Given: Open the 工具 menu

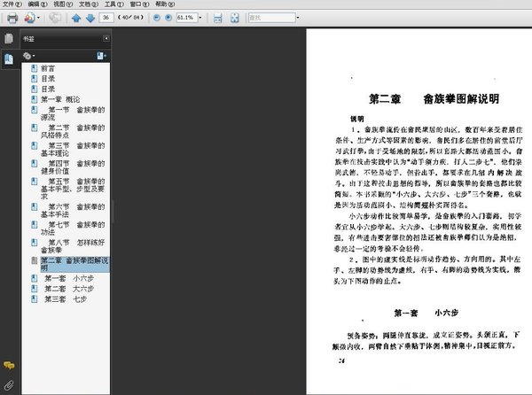Looking at the screenshot, I should coord(114,4).
